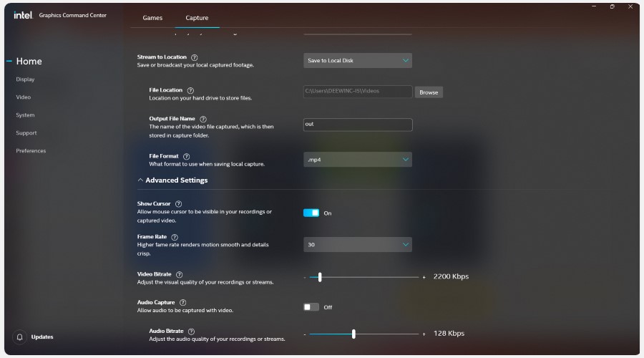This screenshot has height=358, width=644.
Task: Restore the Graphics Command Center window
Action: click(612, 6)
